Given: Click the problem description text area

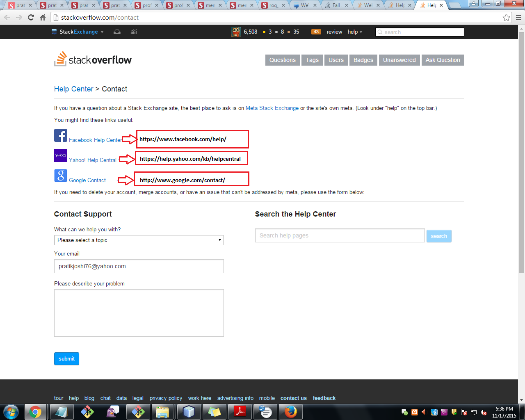Looking at the screenshot, I should [x=139, y=313].
